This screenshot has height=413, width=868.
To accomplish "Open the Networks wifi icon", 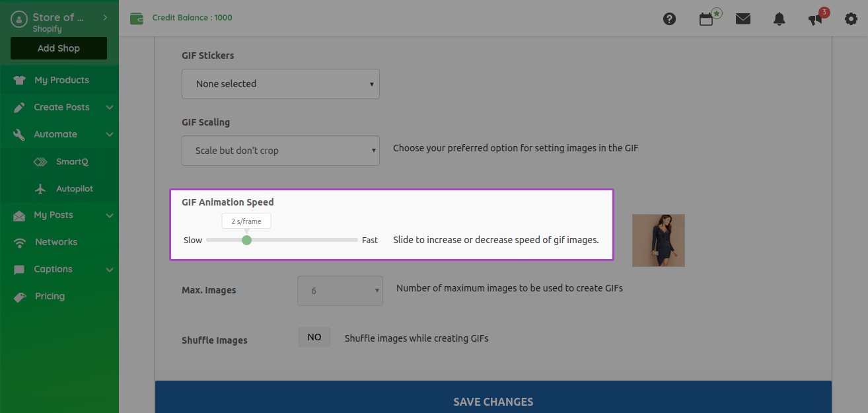I will coord(18,241).
